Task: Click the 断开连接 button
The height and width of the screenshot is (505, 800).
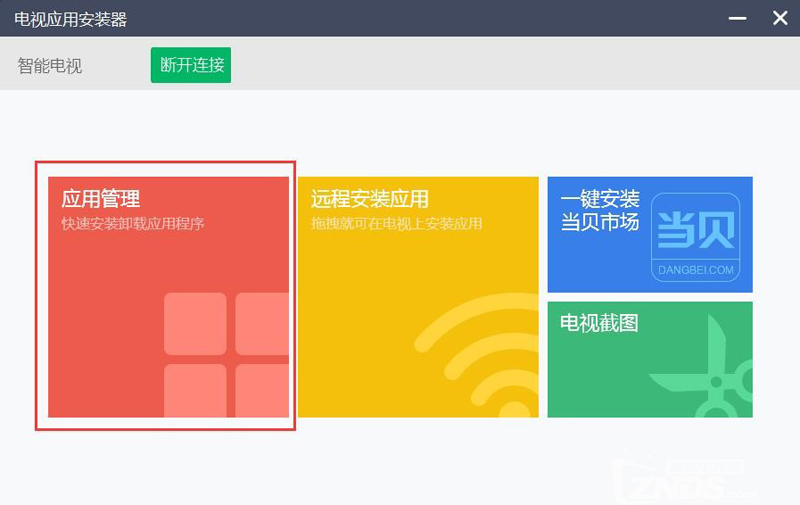Action: 191,65
